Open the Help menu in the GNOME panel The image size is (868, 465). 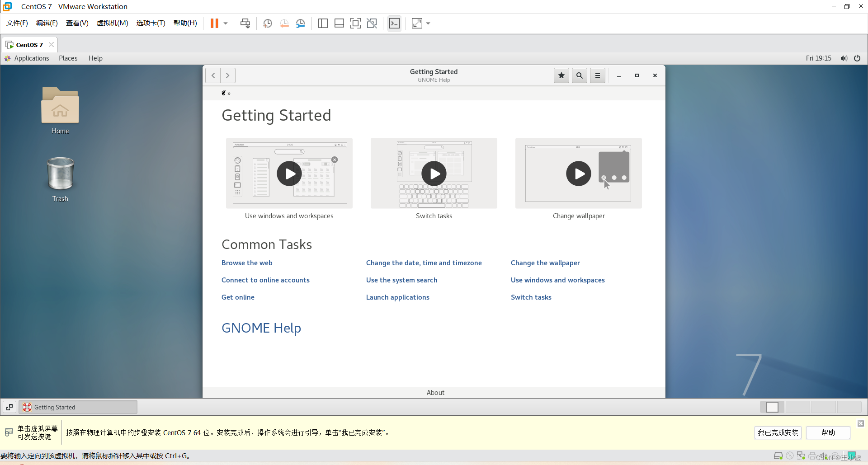click(95, 58)
